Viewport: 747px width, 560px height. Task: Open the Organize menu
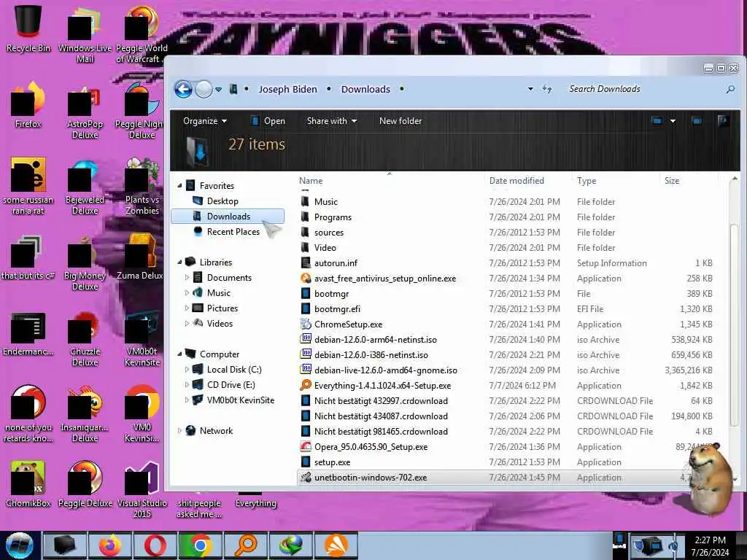205,121
